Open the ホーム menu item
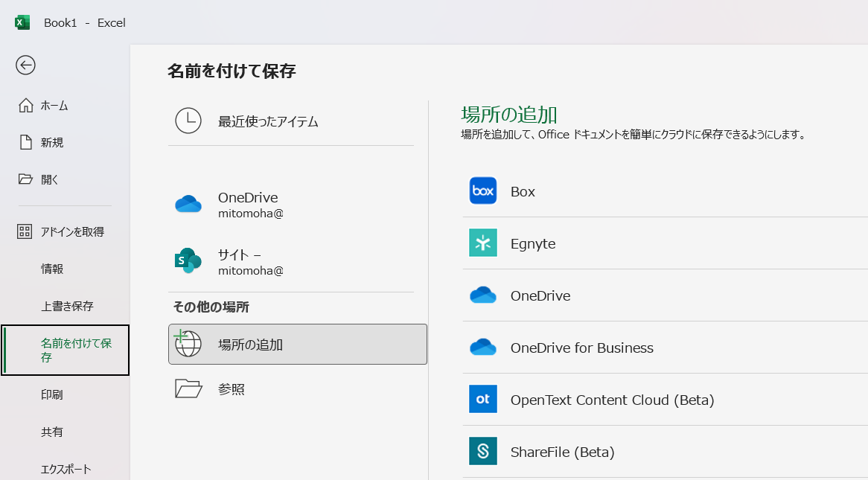Viewport: 868px width, 480px height. (65, 105)
